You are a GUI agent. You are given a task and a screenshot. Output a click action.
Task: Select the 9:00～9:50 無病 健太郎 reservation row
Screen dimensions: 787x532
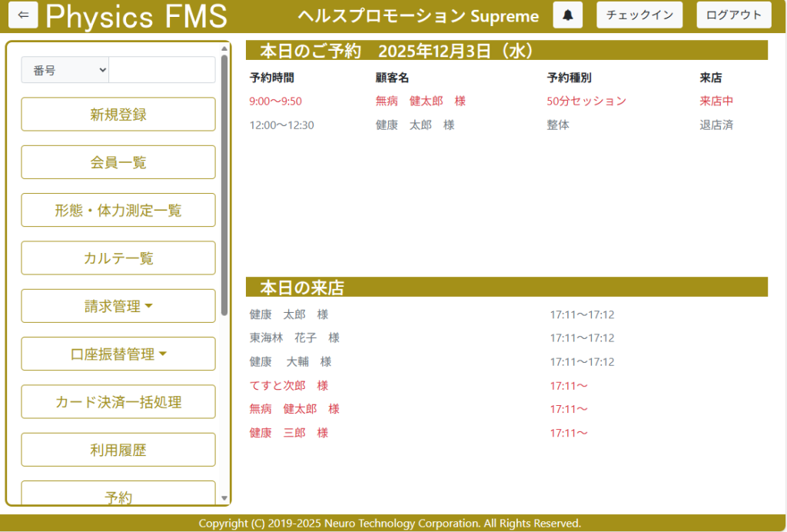coord(420,101)
